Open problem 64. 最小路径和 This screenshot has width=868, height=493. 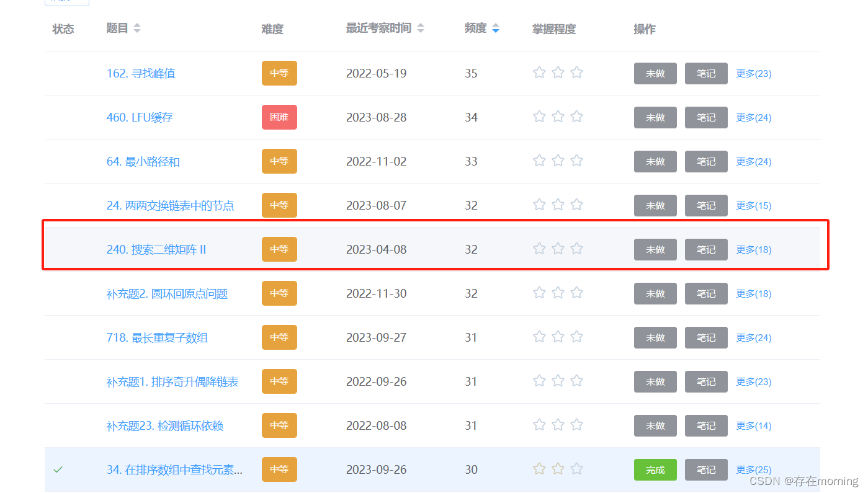click(143, 161)
